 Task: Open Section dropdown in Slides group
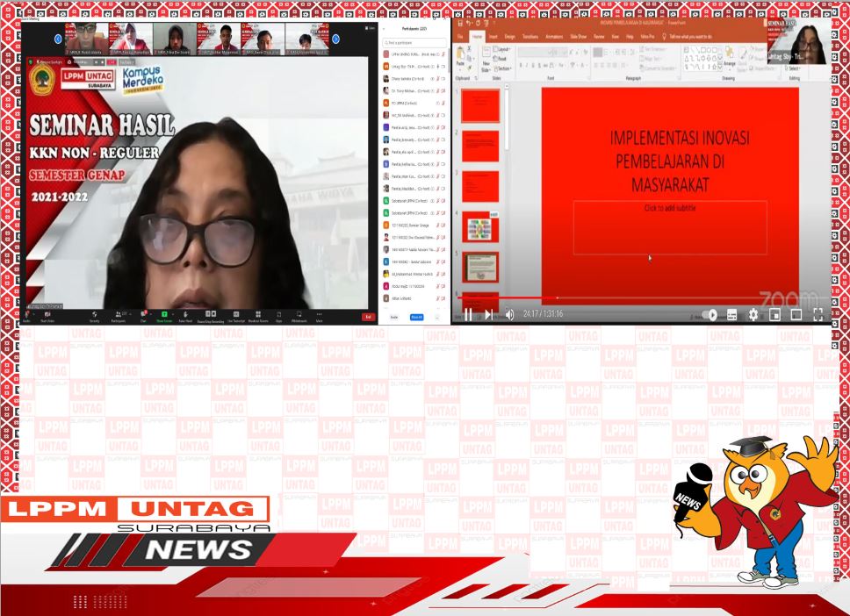point(502,68)
